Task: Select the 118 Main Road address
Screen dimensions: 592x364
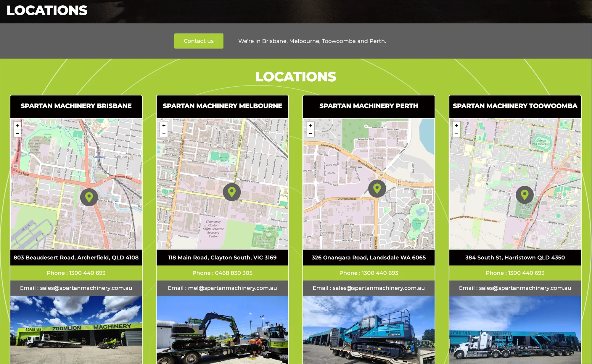Action: click(x=222, y=258)
